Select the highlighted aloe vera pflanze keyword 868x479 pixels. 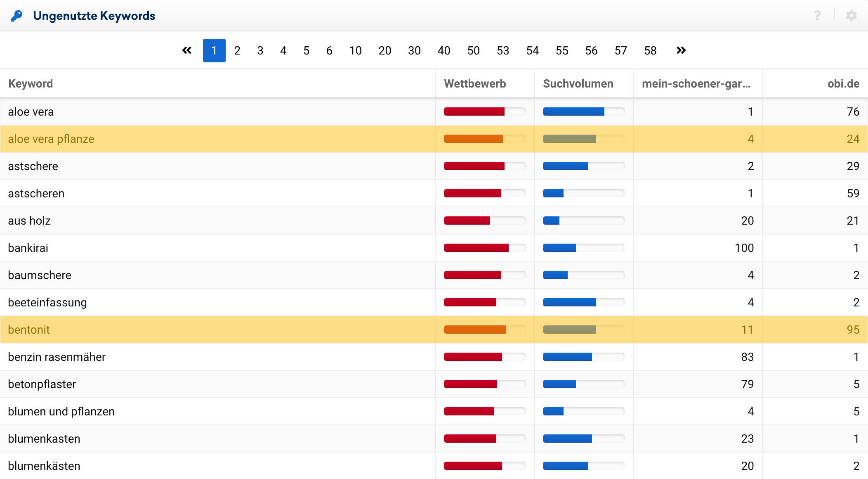click(51, 139)
